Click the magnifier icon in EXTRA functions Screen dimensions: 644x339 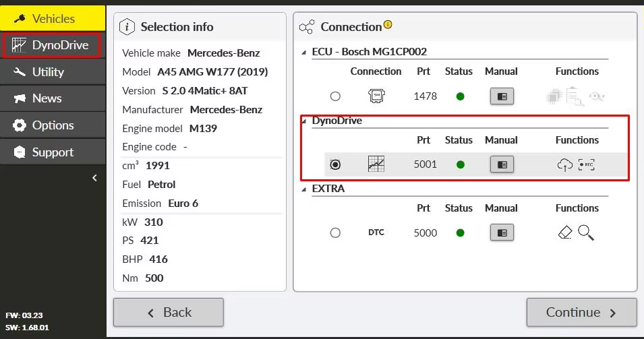[586, 233]
